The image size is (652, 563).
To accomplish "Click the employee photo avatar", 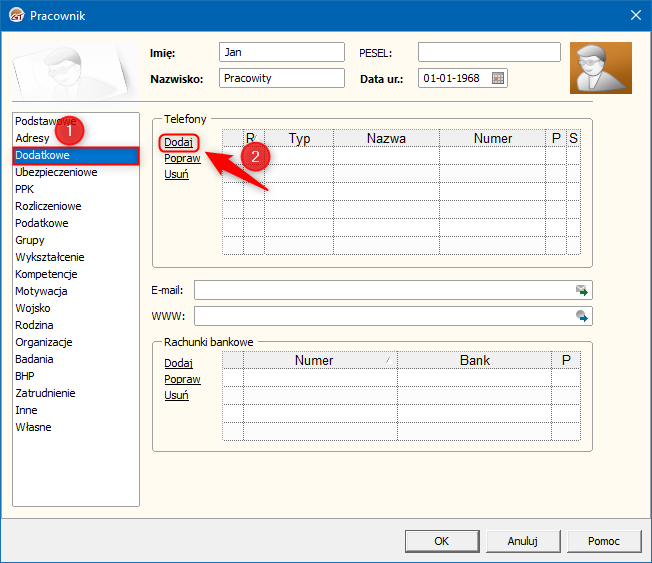I will coord(600,68).
